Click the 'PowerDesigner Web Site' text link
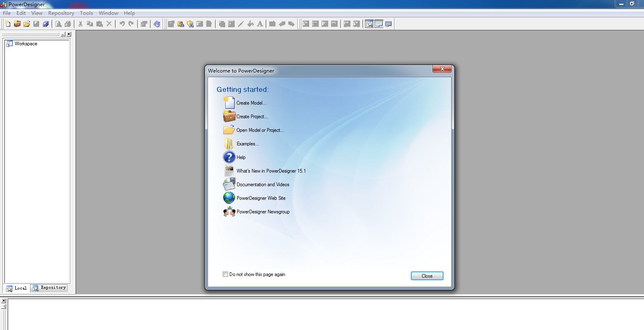644x330 pixels. (261, 198)
